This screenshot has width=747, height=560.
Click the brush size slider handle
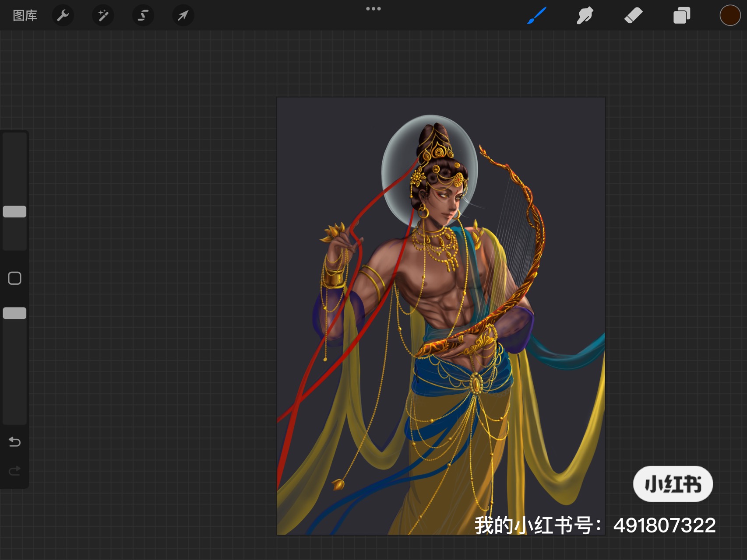14,212
